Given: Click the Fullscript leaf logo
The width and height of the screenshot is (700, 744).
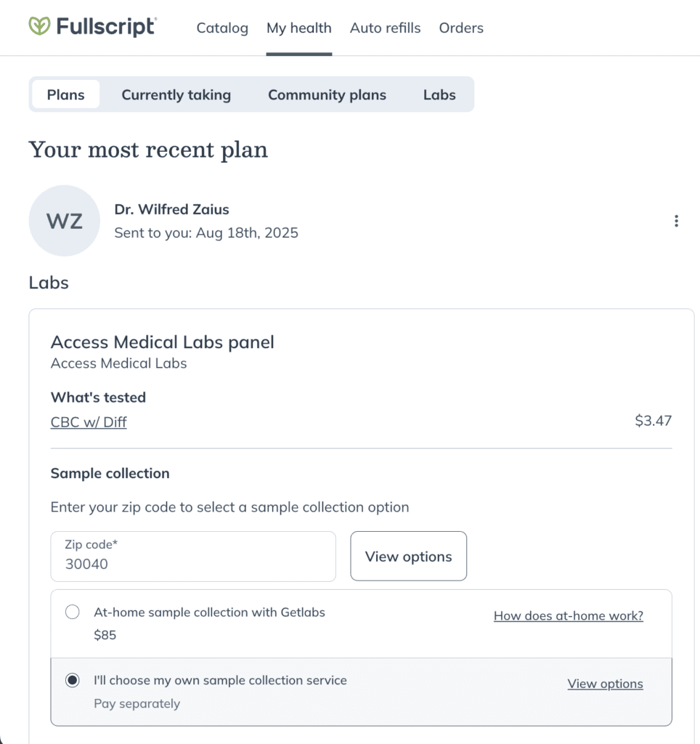Looking at the screenshot, I should coord(39,26).
